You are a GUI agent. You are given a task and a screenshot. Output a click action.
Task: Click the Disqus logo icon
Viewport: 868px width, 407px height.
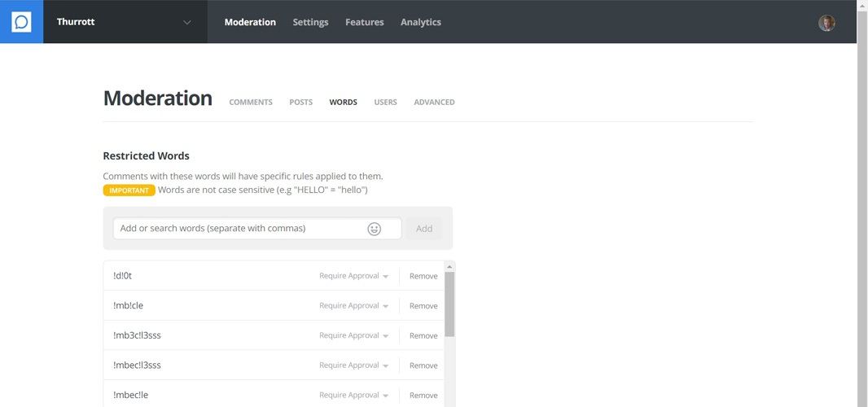(x=21, y=22)
